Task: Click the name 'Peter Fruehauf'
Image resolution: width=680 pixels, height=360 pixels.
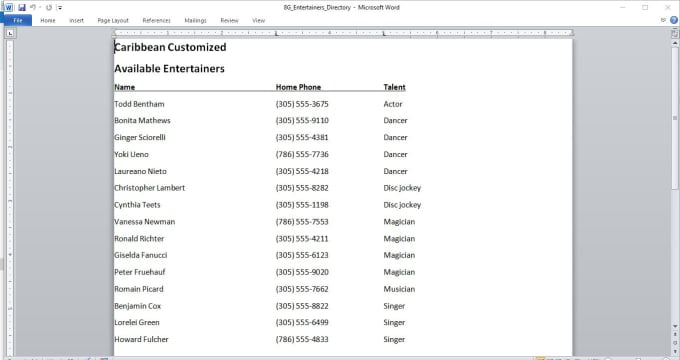Action: [140, 272]
